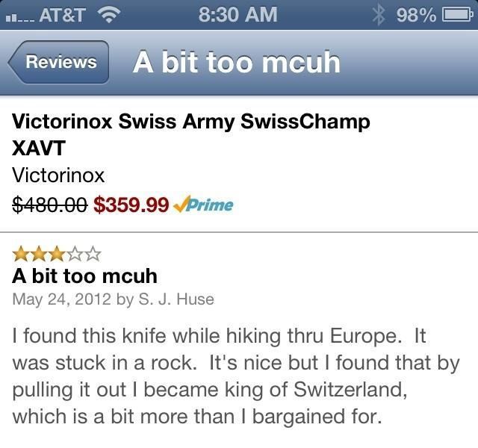Tap the 98% battery percentage

pos(416,14)
